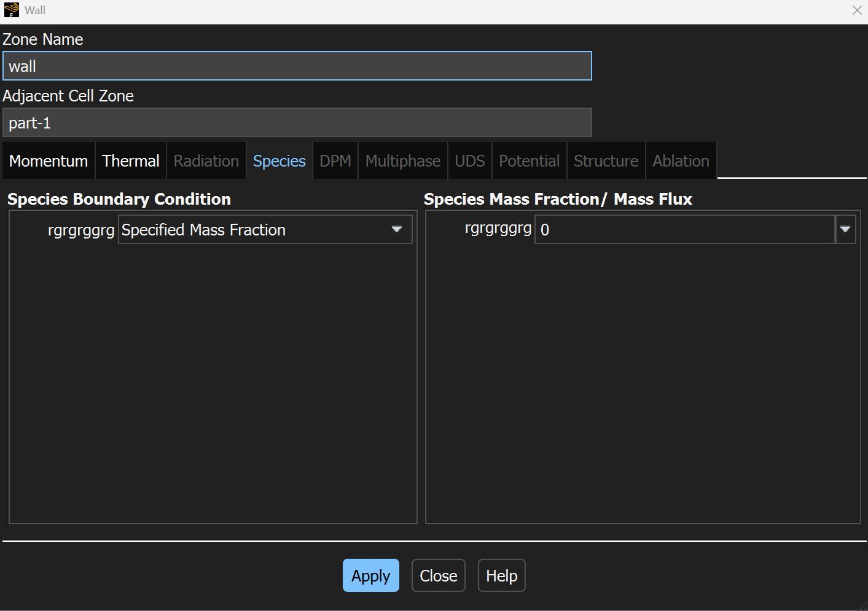Select the Radiation tab
The width and height of the screenshot is (868, 611).
(x=206, y=161)
